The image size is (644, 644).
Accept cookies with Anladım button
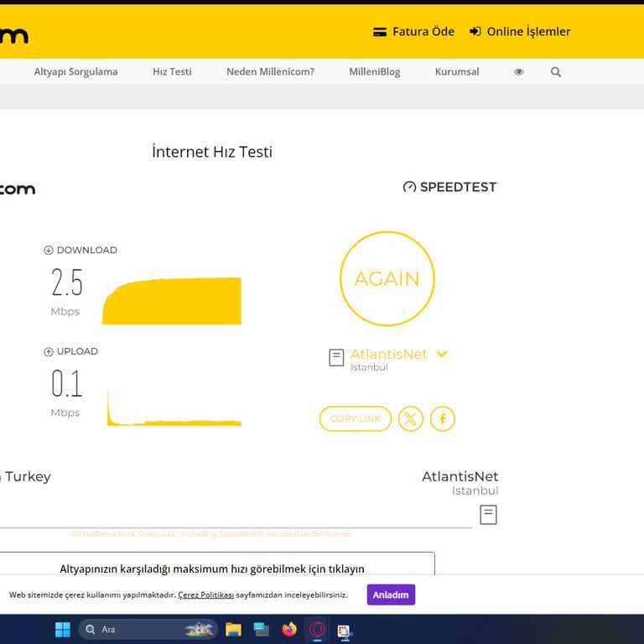point(391,595)
